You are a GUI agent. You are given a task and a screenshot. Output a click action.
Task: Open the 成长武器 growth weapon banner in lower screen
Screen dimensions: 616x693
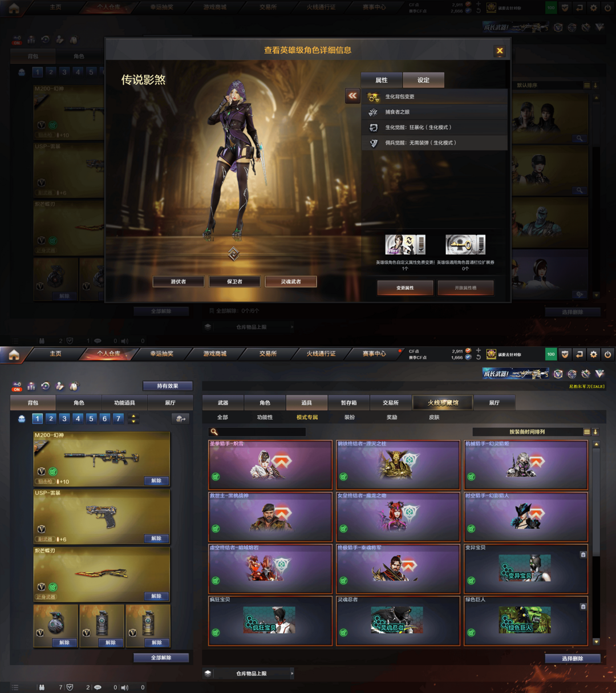tap(516, 374)
